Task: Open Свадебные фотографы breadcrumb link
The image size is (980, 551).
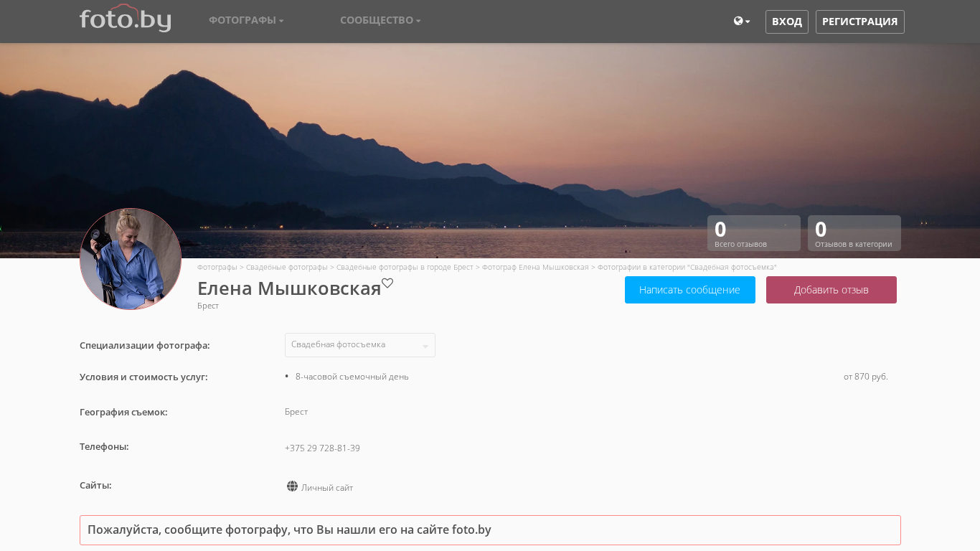Action: coord(286,267)
